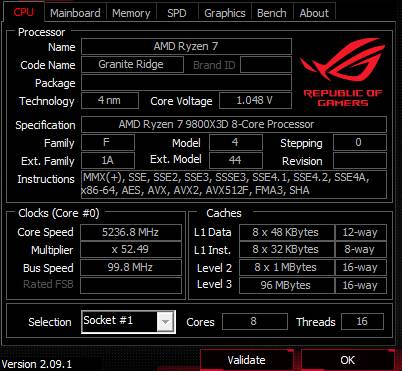Click the empty Revision field
Viewport: 402px width, 371px height.
pyautogui.click(x=360, y=161)
